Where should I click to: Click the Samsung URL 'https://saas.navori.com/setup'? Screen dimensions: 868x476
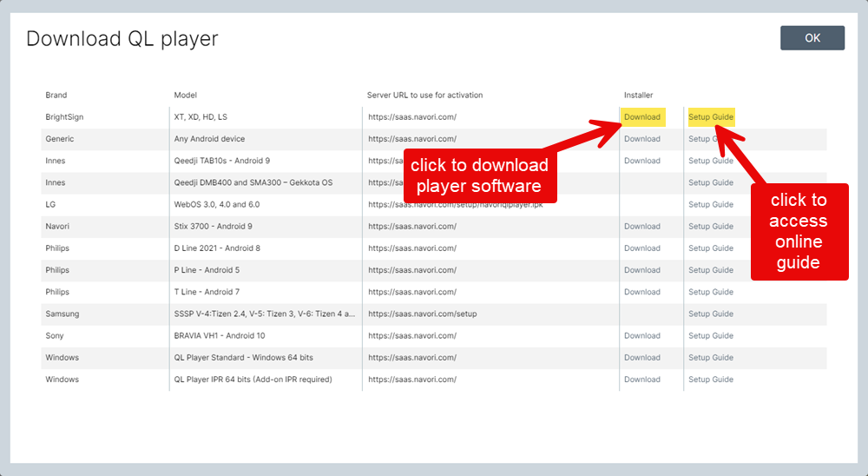click(423, 314)
